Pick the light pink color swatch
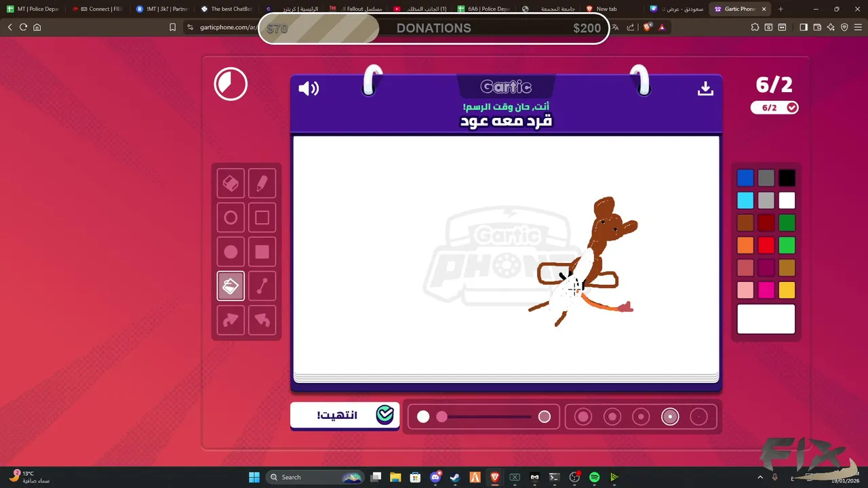 745,289
